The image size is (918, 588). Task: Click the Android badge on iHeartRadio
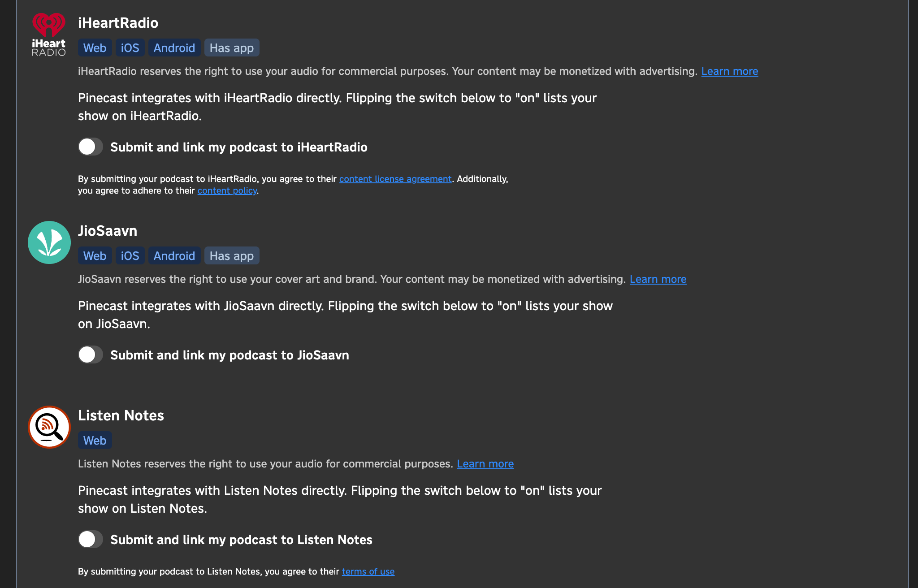(x=173, y=48)
